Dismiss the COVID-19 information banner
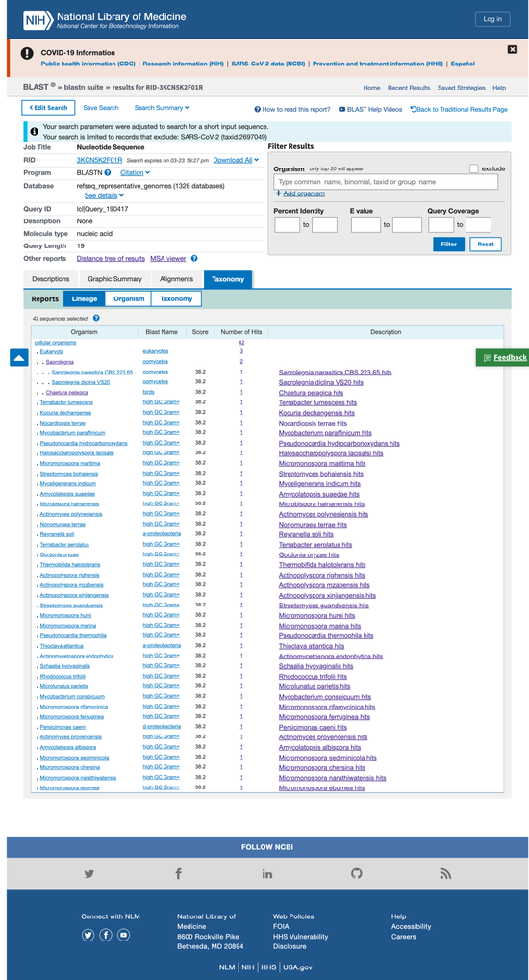The width and height of the screenshot is (529, 980). tap(512, 49)
